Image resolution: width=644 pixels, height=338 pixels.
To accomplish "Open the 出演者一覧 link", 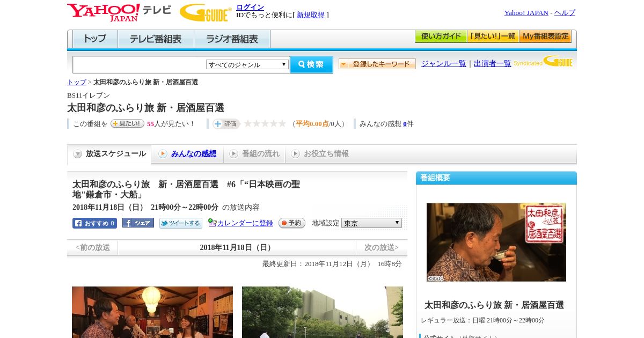I will [x=493, y=63].
